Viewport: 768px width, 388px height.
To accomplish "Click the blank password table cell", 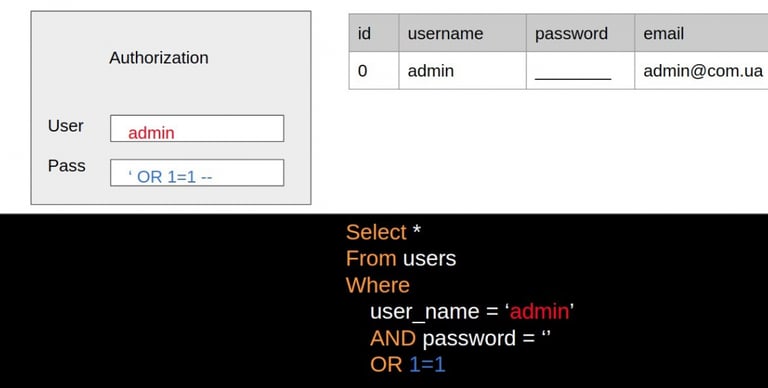I will [580, 71].
